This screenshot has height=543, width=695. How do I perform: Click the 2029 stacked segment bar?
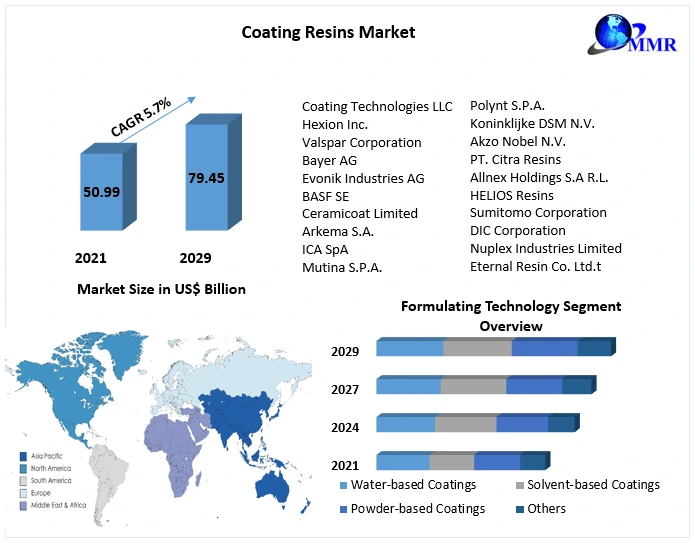tap(496, 346)
